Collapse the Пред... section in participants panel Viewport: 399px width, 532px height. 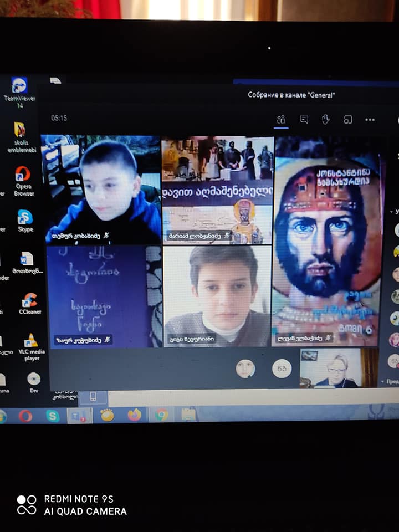[x=383, y=382]
